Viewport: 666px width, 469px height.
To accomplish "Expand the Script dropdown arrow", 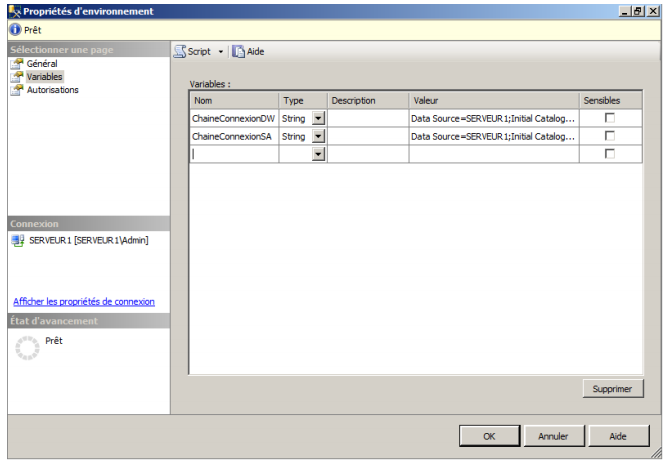I will tap(221, 51).
